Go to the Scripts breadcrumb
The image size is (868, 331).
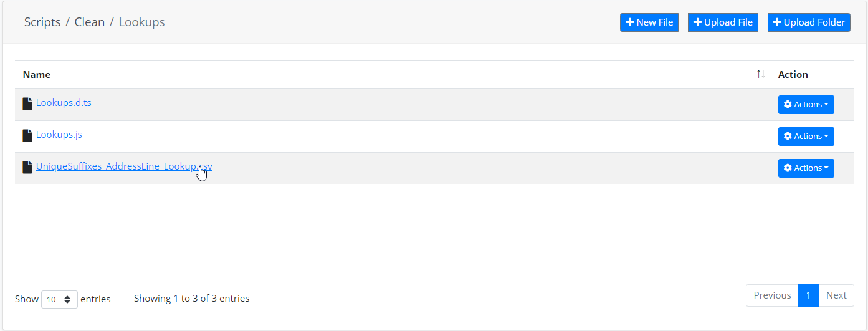[42, 22]
